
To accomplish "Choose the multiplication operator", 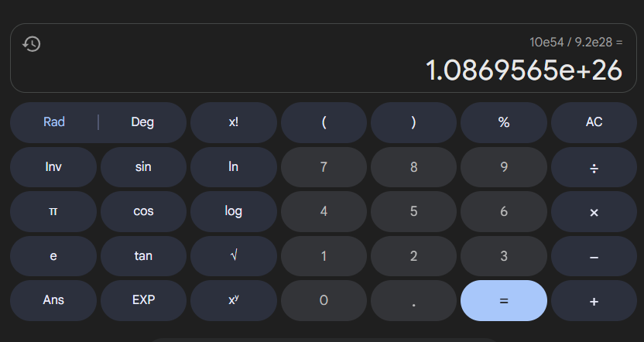I will click(x=594, y=211).
